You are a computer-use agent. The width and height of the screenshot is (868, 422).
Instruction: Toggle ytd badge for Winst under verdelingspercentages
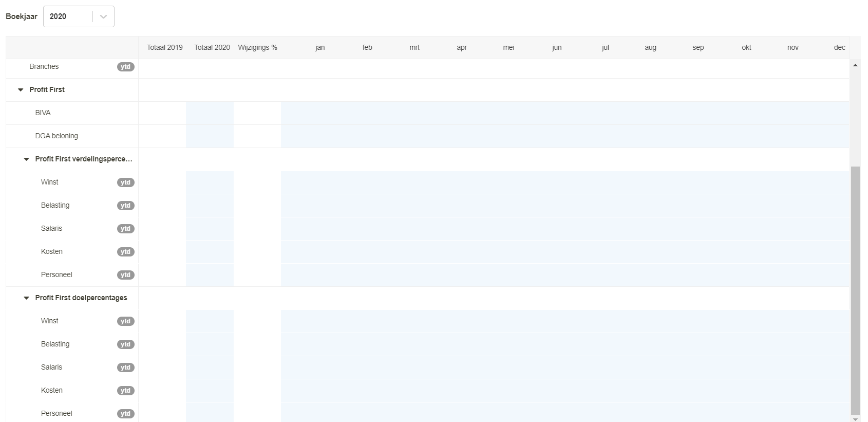click(126, 182)
